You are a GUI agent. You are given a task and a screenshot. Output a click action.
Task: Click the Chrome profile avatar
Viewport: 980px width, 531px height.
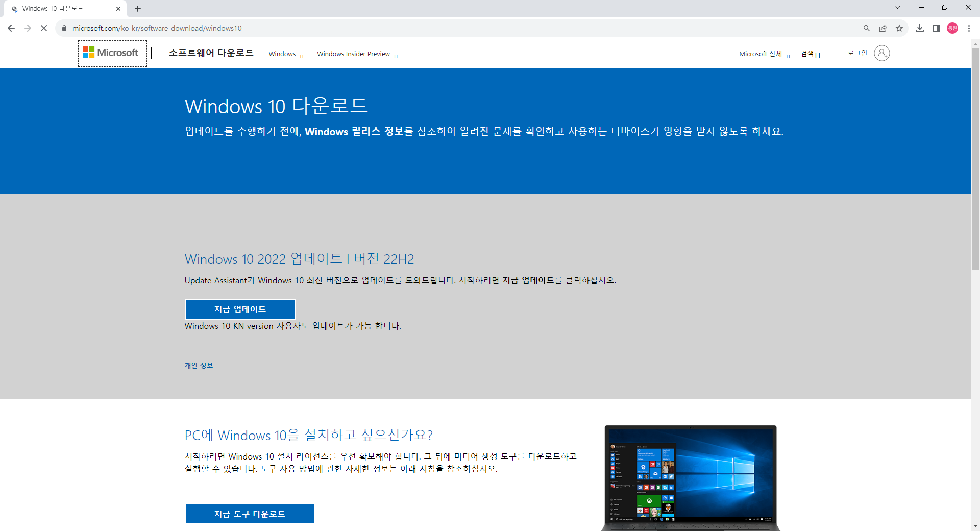pyautogui.click(x=952, y=28)
